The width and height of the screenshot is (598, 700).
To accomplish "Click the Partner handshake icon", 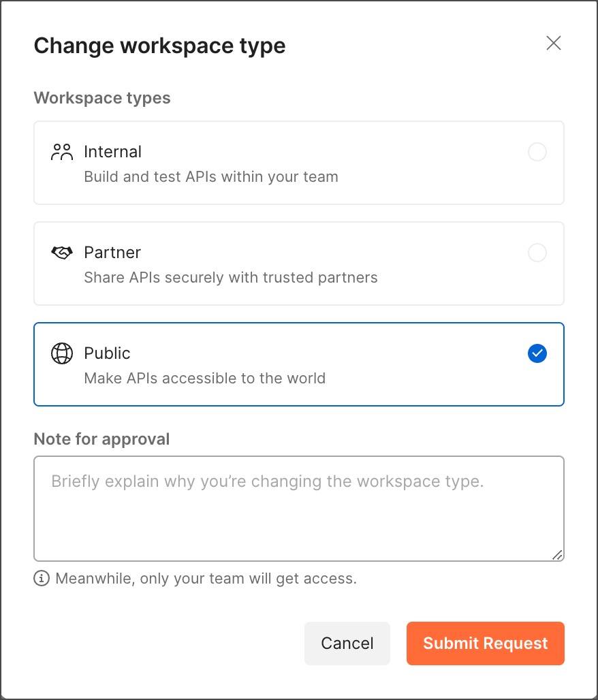I will click(x=62, y=253).
